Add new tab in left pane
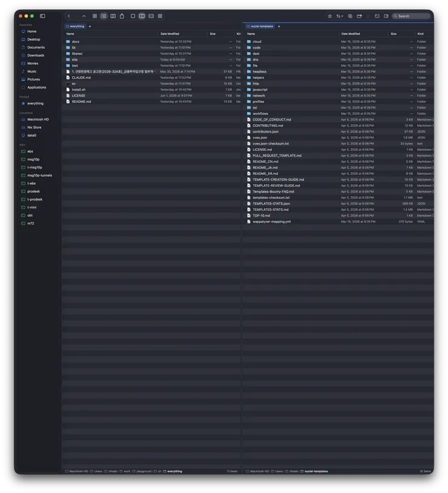This screenshot has width=448, height=493. pos(90,27)
